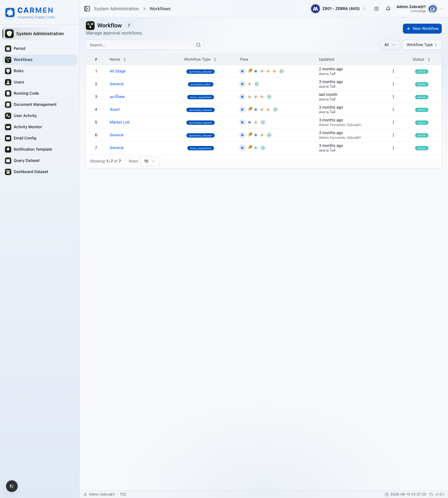The width and height of the screenshot is (448, 498).
Task: Click the Running Code icon
Action: click(x=8, y=93)
